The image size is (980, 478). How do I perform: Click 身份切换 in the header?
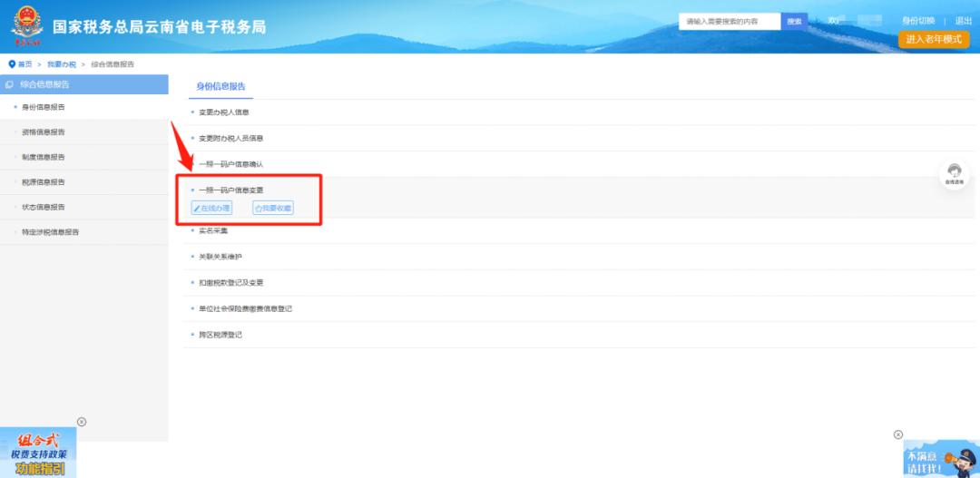[x=917, y=21]
